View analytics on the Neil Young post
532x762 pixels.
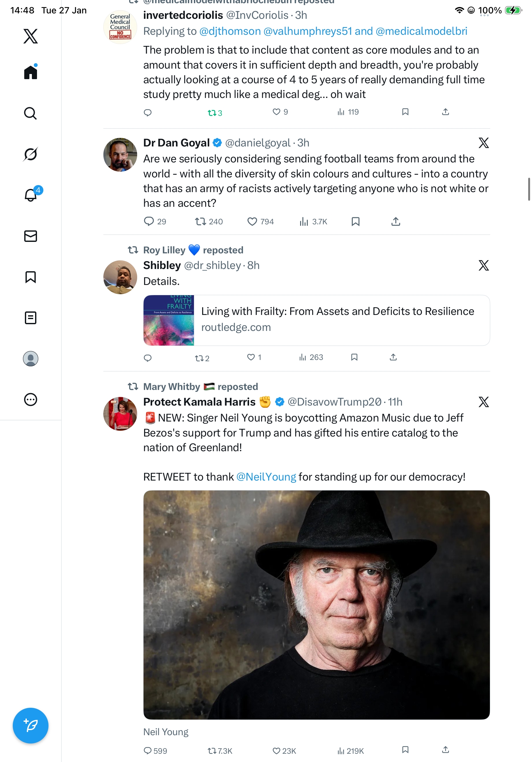point(351,751)
